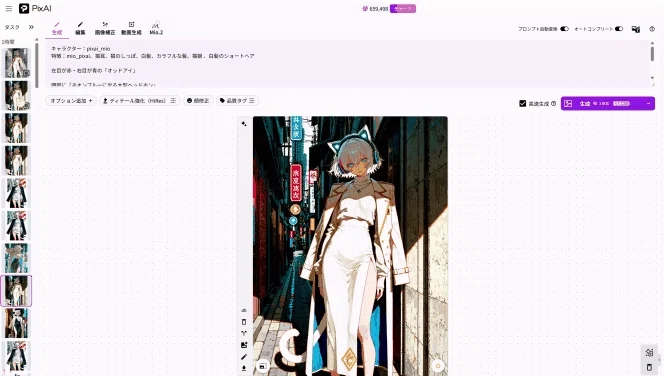
Task: Select the highlighted purple-bordered task thumbnail
Action: (x=16, y=291)
